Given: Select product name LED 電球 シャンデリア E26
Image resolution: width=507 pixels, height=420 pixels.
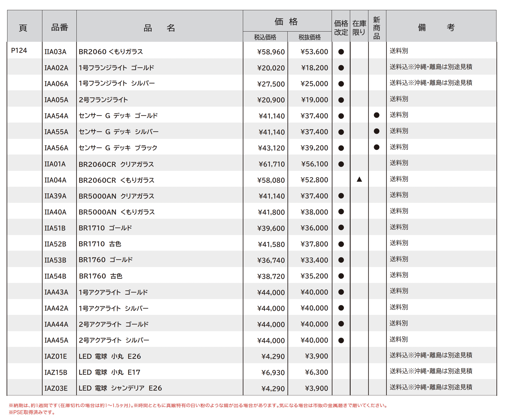Looking at the screenshot, I should pos(120,388).
